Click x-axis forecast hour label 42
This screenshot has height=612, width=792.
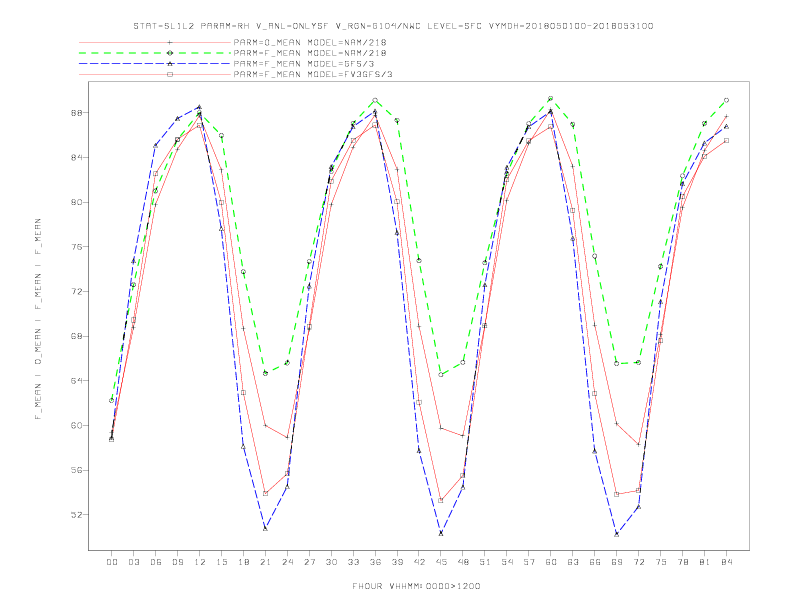coord(419,562)
